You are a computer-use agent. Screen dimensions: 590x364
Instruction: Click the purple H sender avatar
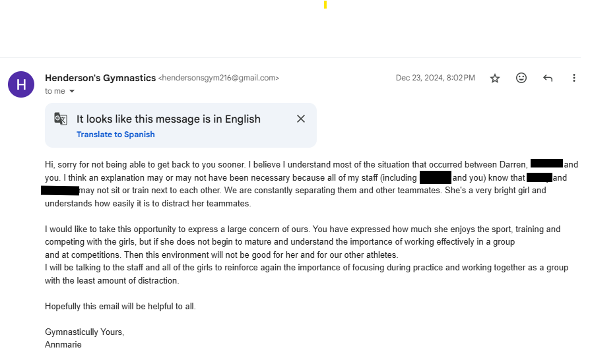(21, 84)
